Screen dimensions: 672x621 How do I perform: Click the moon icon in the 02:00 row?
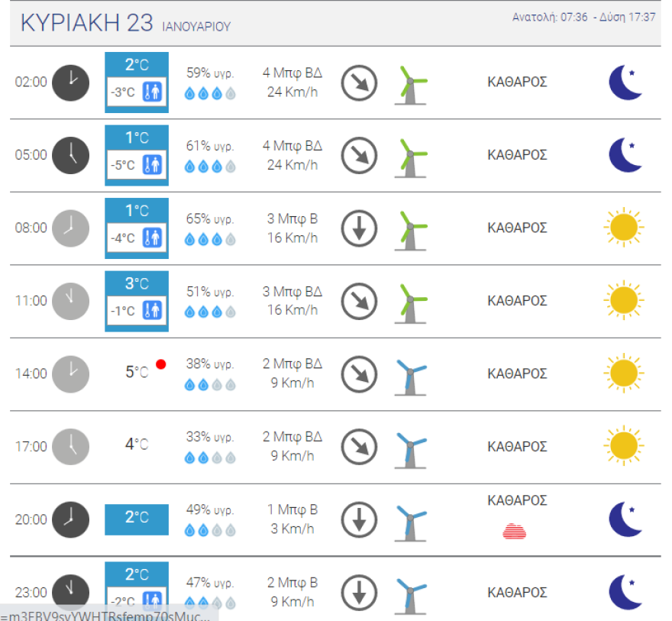625,82
